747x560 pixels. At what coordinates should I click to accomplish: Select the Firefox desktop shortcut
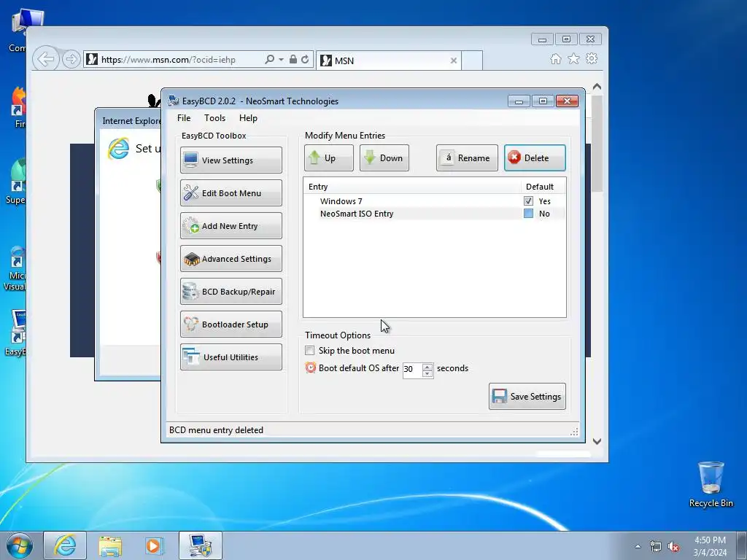(x=18, y=108)
